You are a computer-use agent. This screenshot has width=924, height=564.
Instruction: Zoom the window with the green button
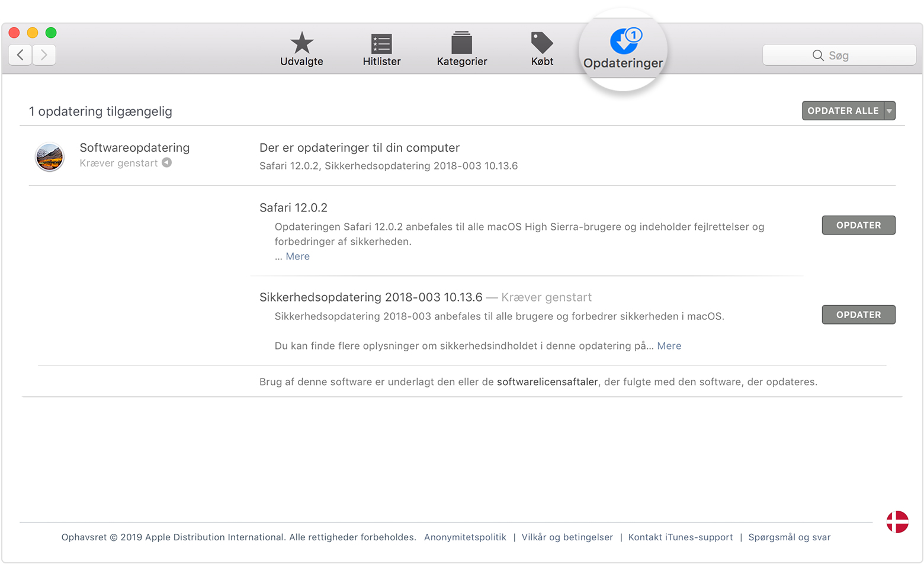point(51,33)
